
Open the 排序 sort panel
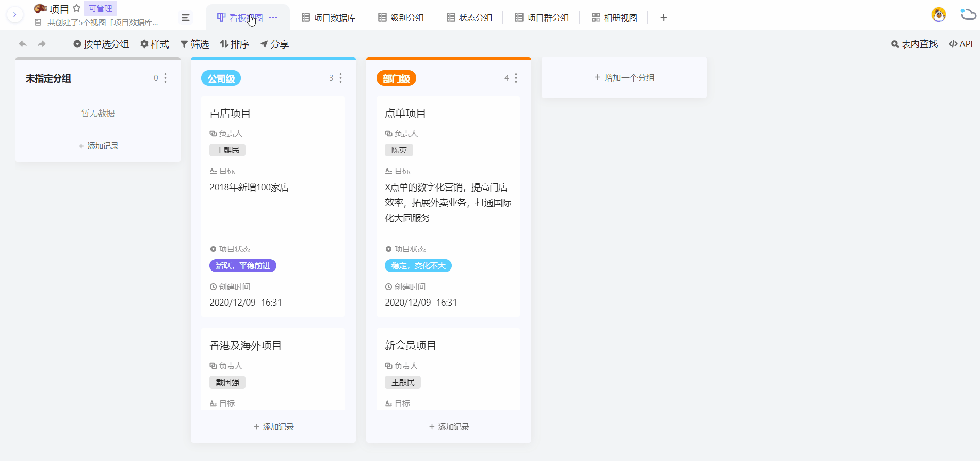click(x=235, y=44)
